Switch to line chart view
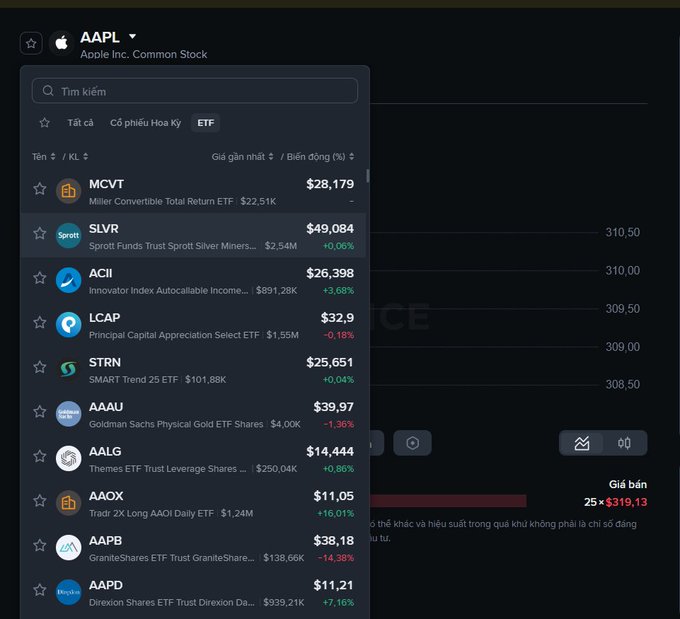The width and height of the screenshot is (680, 619). pyautogui.click(x=582, y=443)
